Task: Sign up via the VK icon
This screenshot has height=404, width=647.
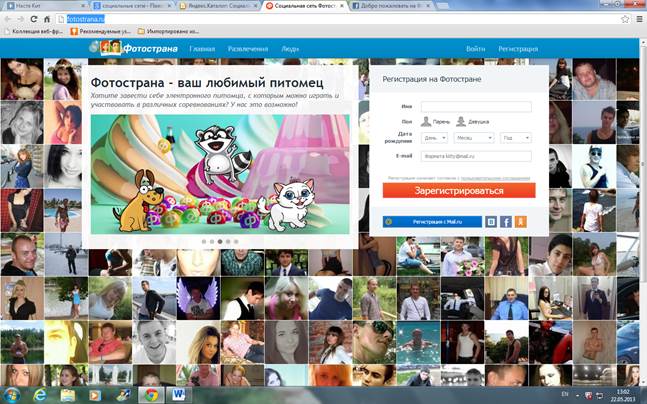Action: coord(491,222)
